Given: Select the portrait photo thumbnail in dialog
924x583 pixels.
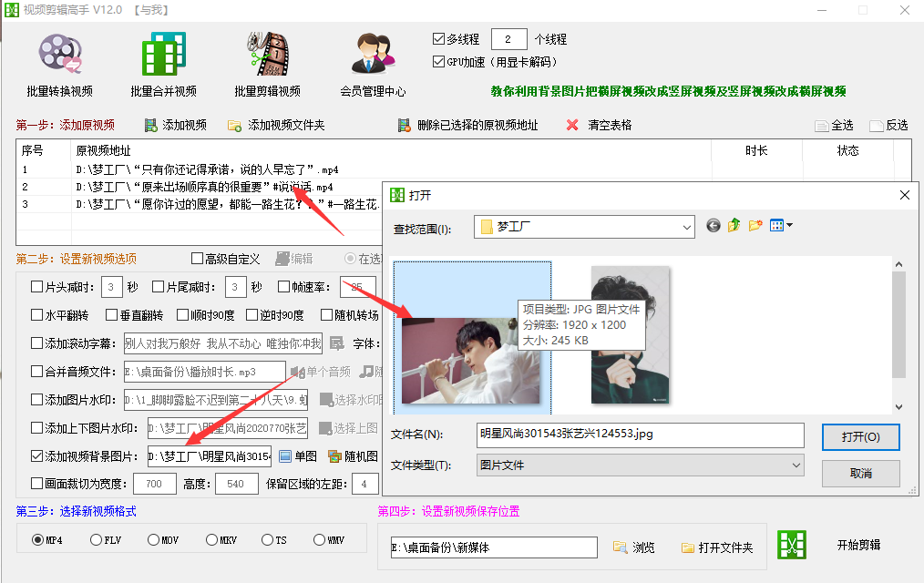Looking at the screenshot, I should tap(630, 334).
